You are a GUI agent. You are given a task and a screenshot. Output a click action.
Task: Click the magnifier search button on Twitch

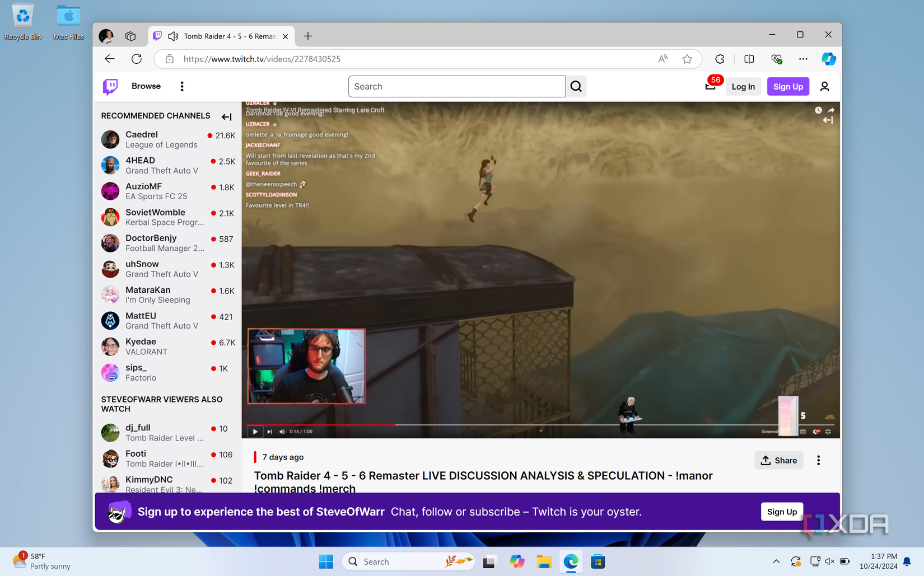[576, 86]
